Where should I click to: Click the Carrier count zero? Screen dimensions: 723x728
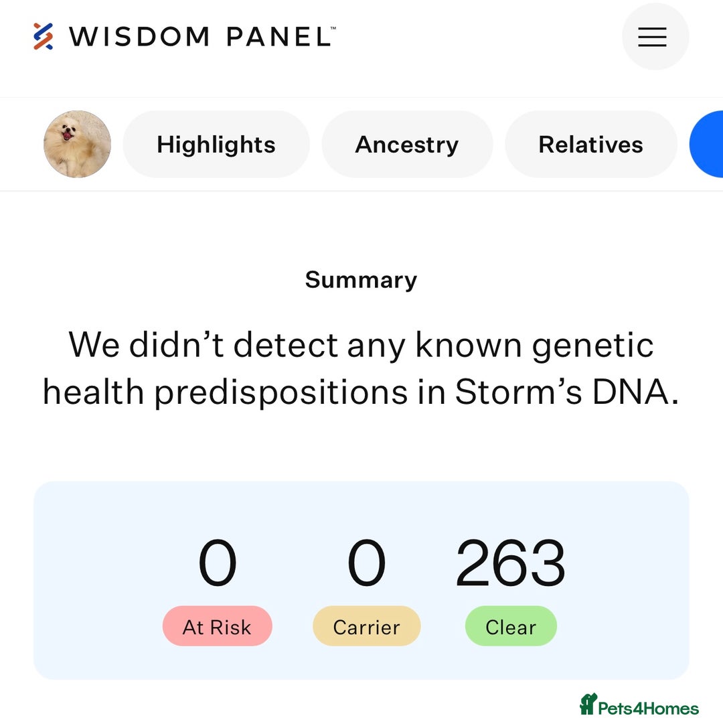(367, 563)
